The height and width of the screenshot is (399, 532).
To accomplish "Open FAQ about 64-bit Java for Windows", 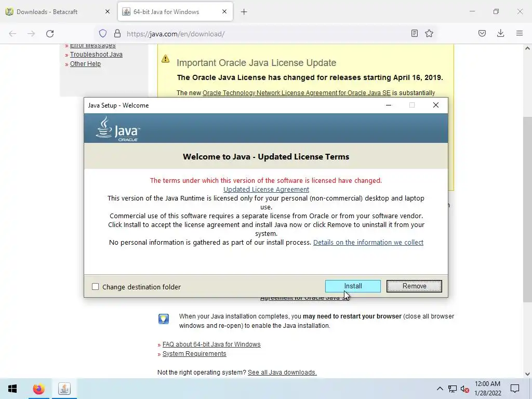I will (x=211, y=344).
